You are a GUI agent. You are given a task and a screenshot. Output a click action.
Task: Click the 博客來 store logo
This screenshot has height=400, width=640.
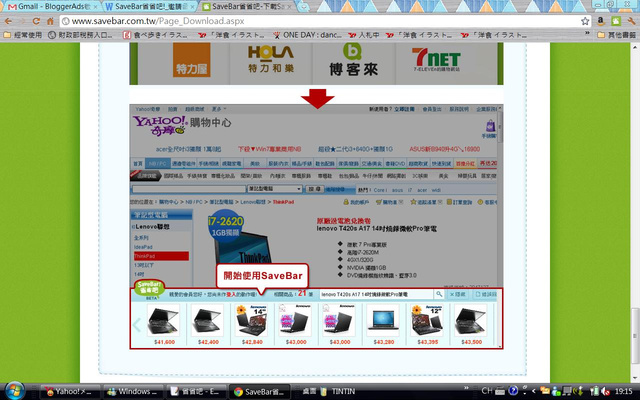point(353,60)
